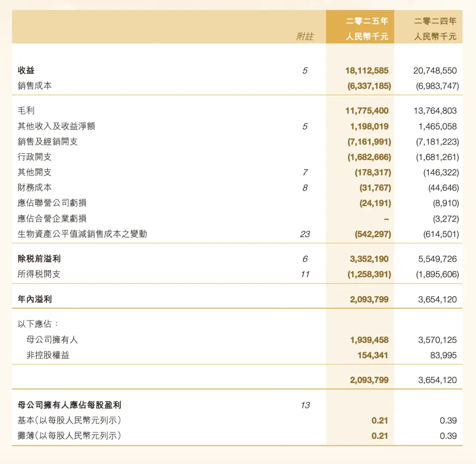Click note number 13 for 每股盈利
Image resolution: width=476 pixels, height=464 pixels.
point(305,405)
